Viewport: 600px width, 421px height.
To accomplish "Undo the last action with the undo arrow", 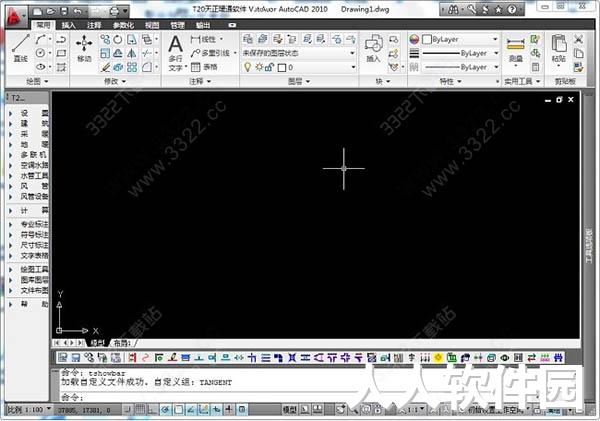I will click(x=77, y=11).
